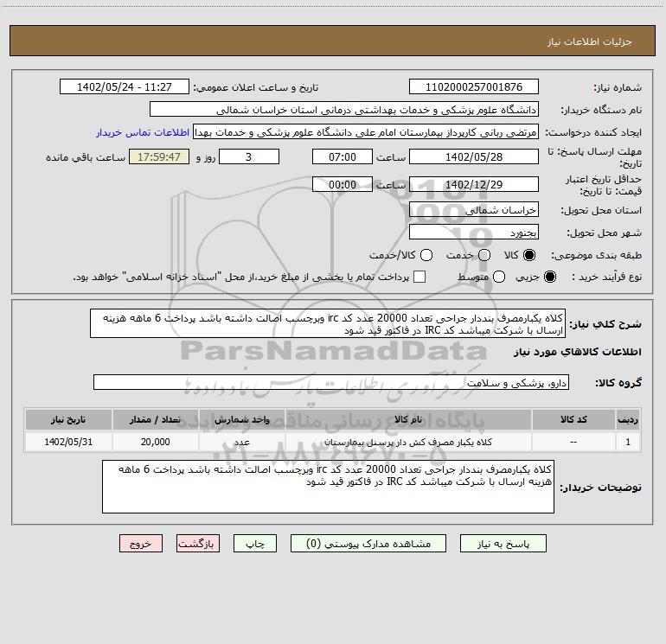Click the validity time field 00:00

tap(343, 184)
